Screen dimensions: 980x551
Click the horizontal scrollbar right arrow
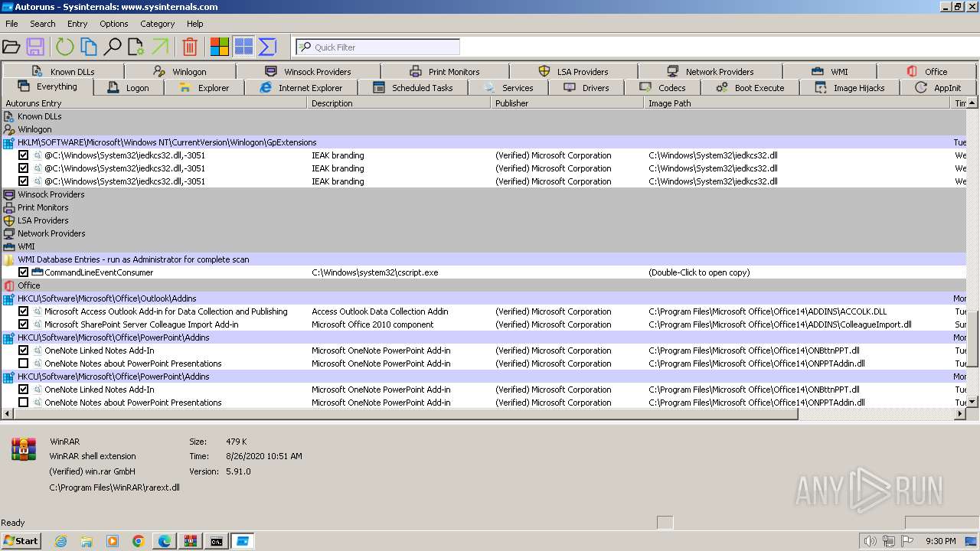pyautogui.click(x=960, y=414)
